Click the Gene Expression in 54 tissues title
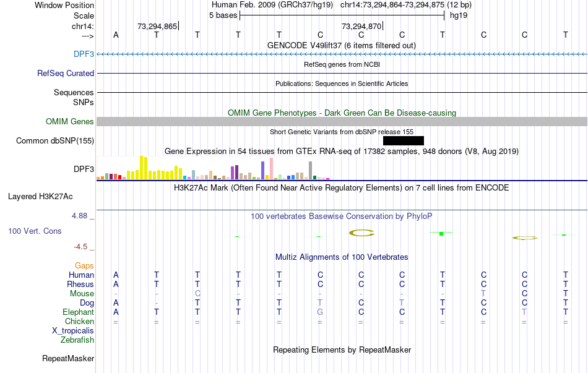Viewport: 588px width, 373px height. click(x=342, y=152)
